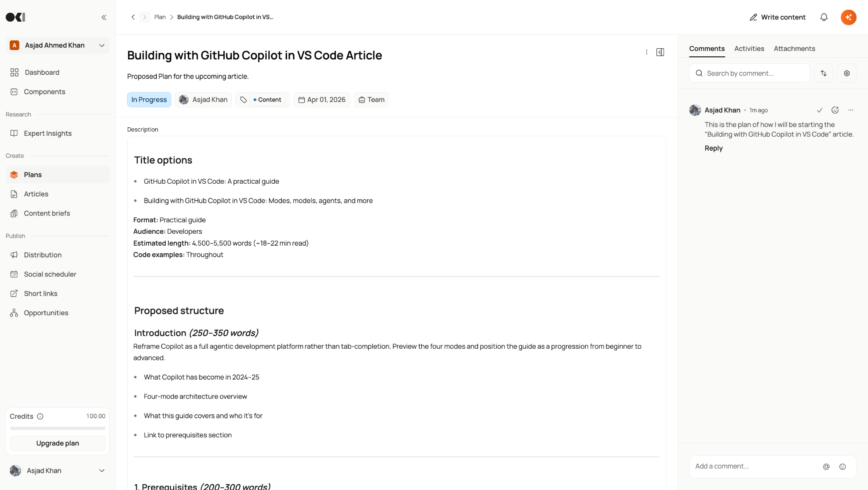868x490 pixels.
Task: Navigate to Expert Insights
Action: [x=58, y=133]
